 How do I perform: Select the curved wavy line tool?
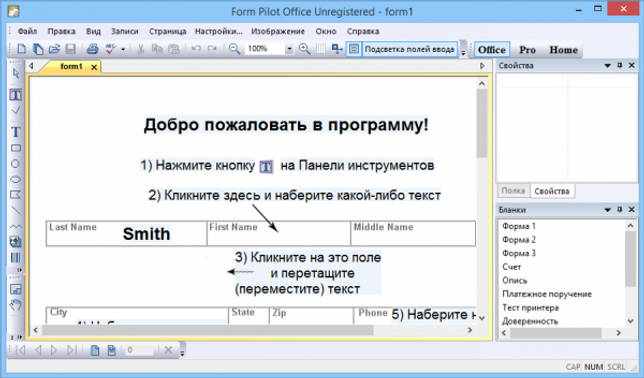click(16, 226)
